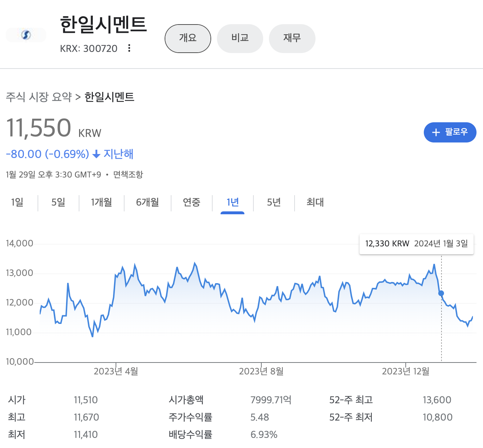
Task: Click the 배당수익률 value 6.93%
Action: coord(264,435)
